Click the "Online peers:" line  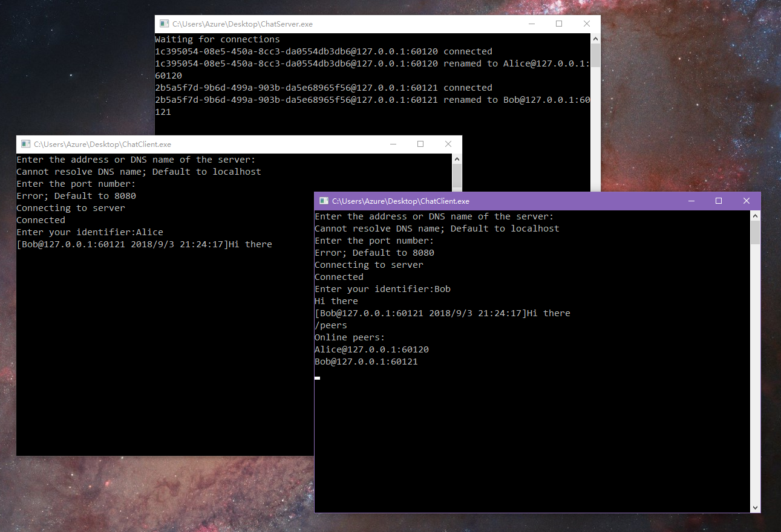pos(350,337)
